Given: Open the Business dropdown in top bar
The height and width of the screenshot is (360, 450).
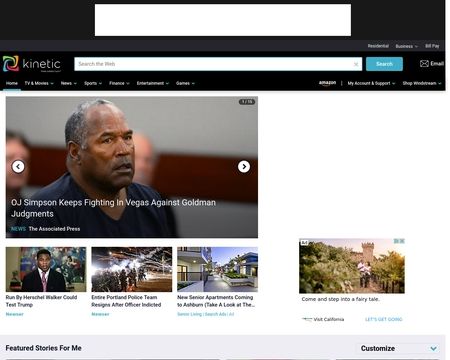Looking at the screenshot, I should pyautogui.click(x=406, y=46).
